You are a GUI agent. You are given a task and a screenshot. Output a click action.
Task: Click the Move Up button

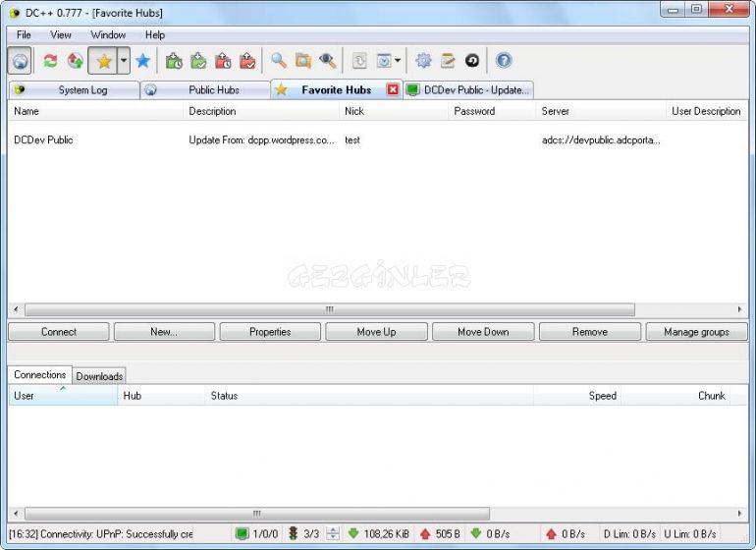point(377,332)
